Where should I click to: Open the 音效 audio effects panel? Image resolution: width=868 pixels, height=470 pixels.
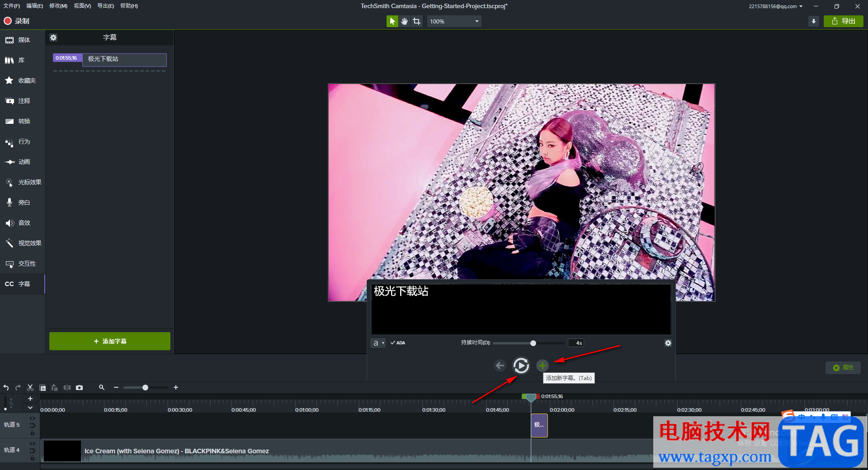pyautogui.click(x=23, y=223)
